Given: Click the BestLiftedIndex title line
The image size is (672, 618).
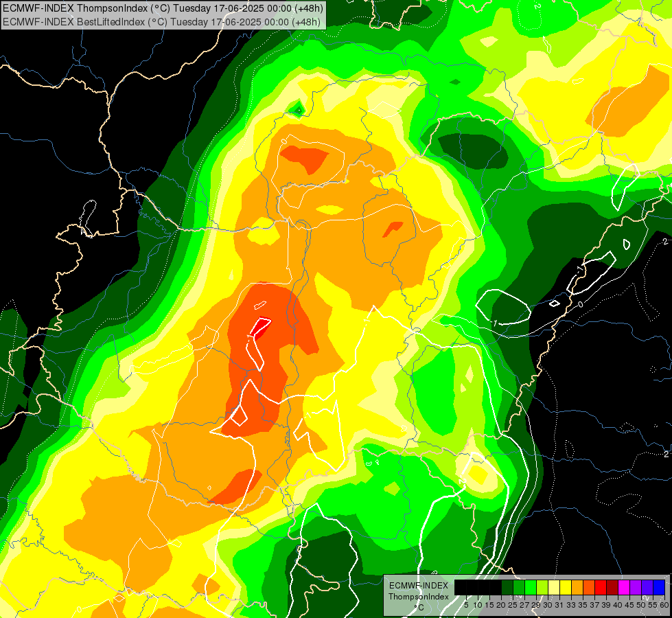Looking at the screenshot, I should coord(161,21).
